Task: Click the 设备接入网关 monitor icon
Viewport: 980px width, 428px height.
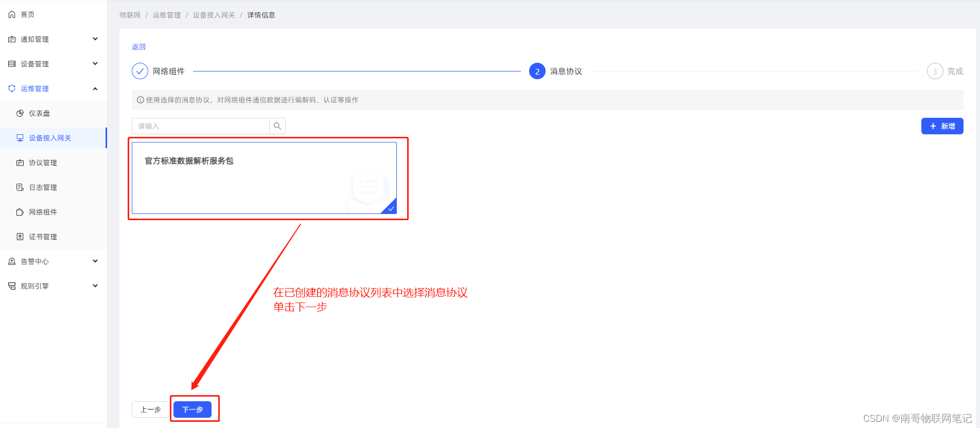Action: tap(20, 138)
